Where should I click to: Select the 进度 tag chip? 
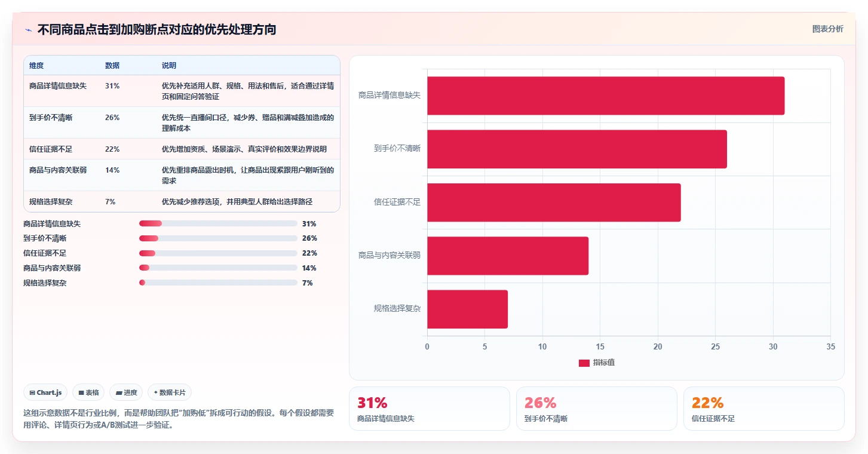126,392
